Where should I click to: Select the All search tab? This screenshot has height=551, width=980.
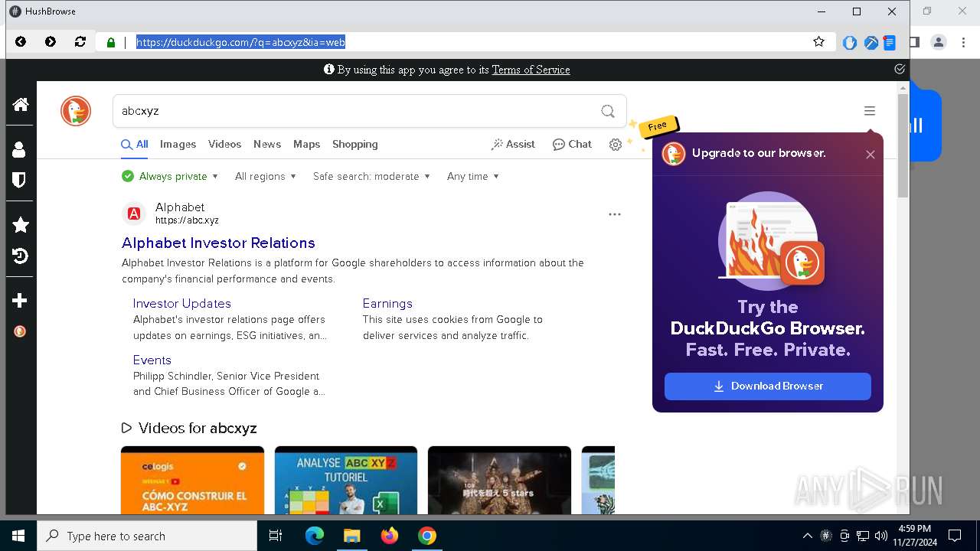click(135, 145)
